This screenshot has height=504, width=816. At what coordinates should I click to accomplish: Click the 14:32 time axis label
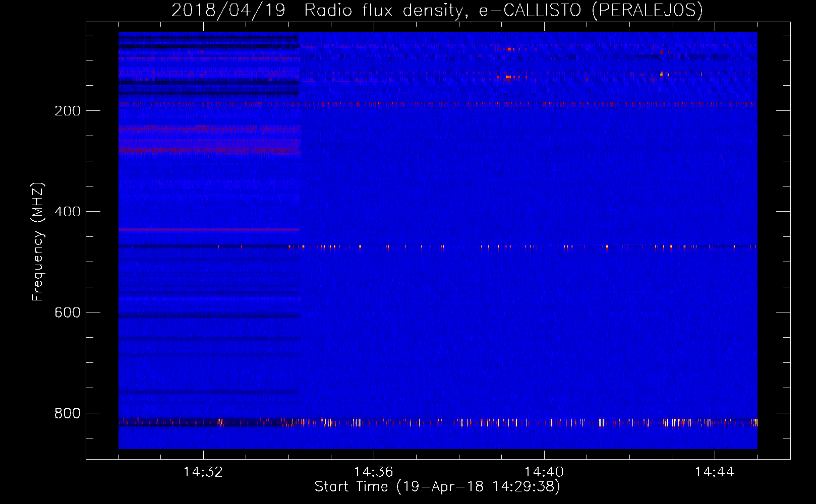[x=203, y=472]
